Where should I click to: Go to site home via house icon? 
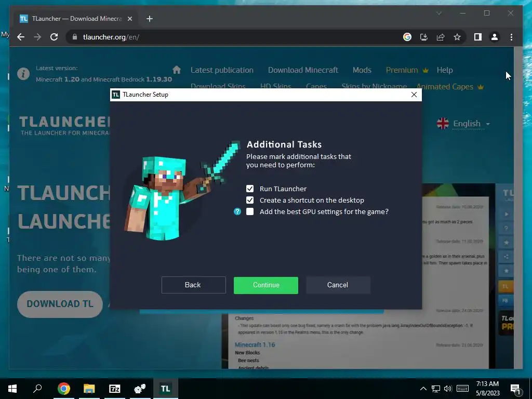click(177, 70)
